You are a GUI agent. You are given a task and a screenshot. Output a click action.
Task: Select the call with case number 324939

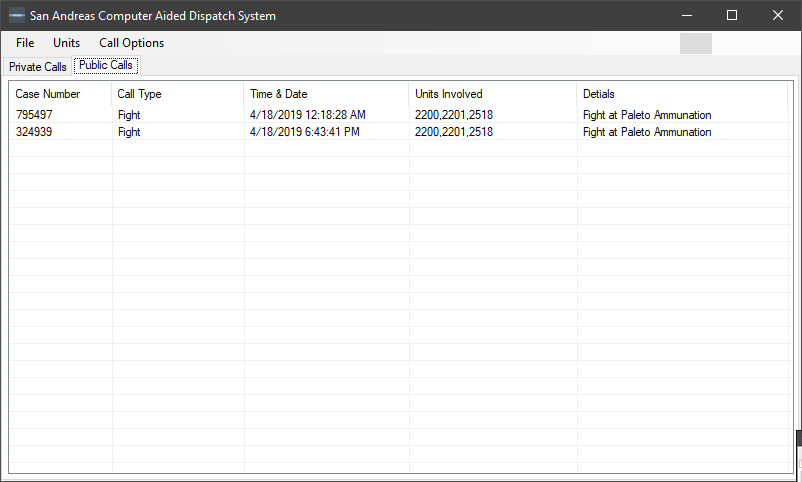pos(34,132)
